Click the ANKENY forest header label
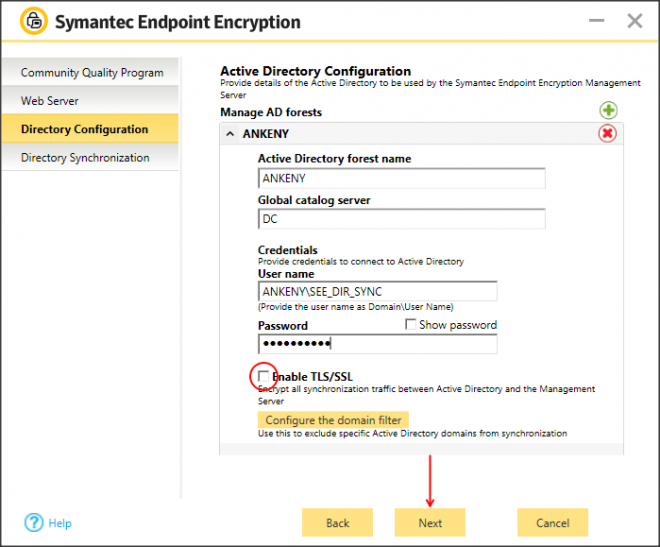The image size is (660, 547). click(x=266, y=134)
